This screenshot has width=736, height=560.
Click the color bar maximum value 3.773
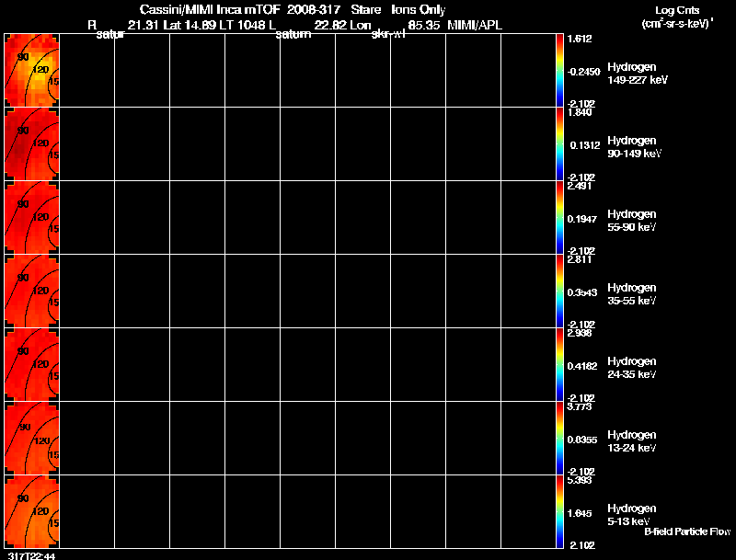click(580, 406)
